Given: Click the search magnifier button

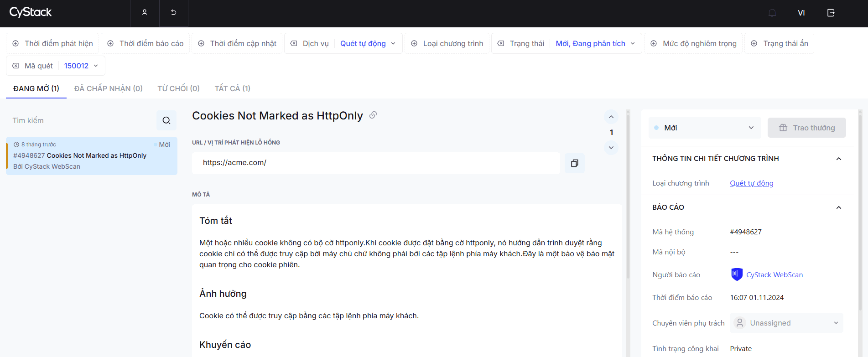Looking at the screenshot, I should coord(166,120).
